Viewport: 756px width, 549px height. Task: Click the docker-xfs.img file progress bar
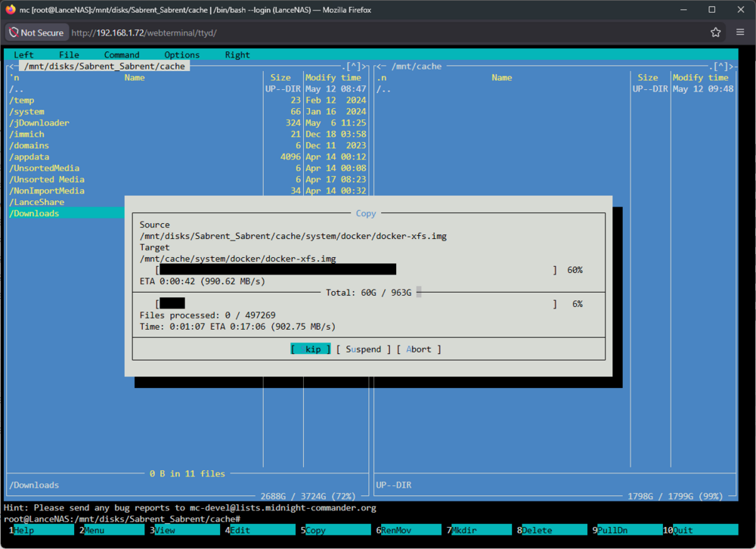tap(356, 270)
